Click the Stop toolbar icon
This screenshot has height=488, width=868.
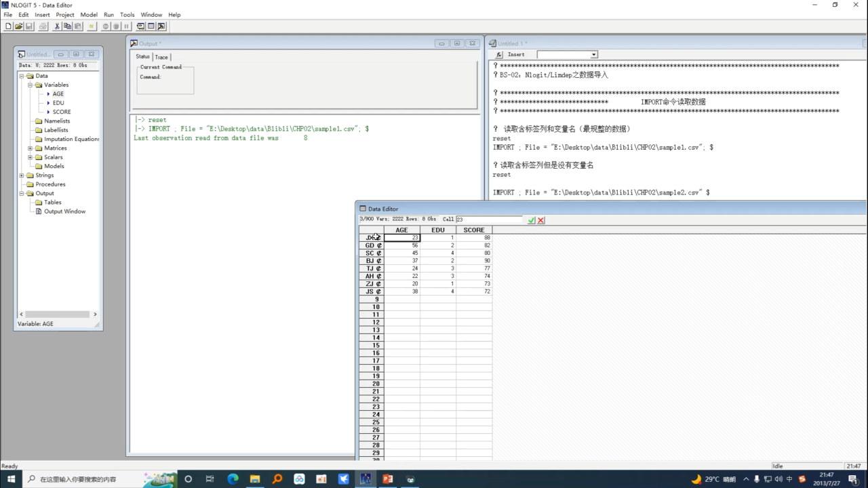click(x=116, y=26)
